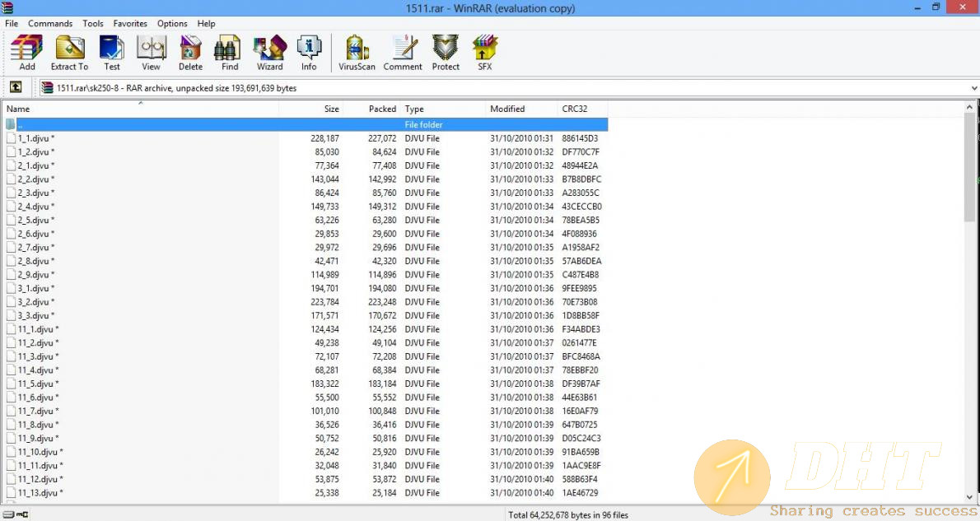Select file 11_1.djvu

[x=38, y=329]
